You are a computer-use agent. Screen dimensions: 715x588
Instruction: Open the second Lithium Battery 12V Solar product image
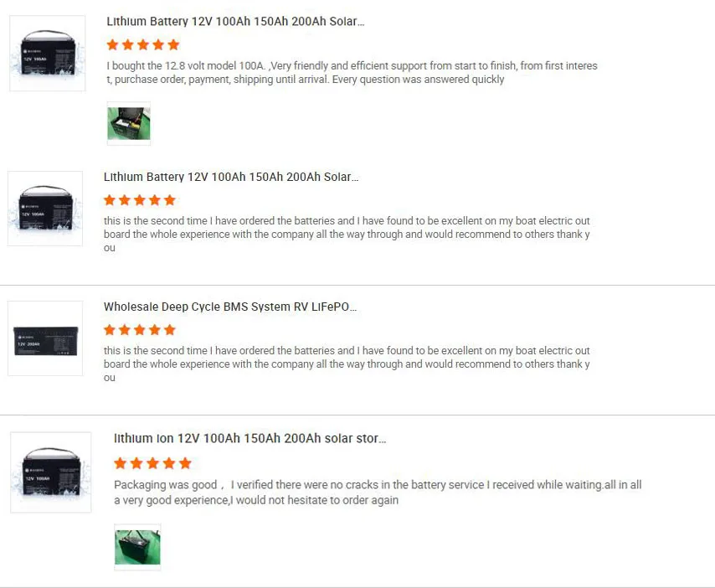point(45,209)
